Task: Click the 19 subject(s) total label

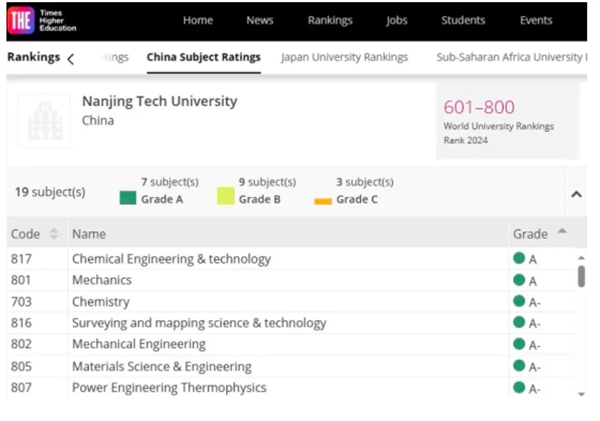Action: 50,192
